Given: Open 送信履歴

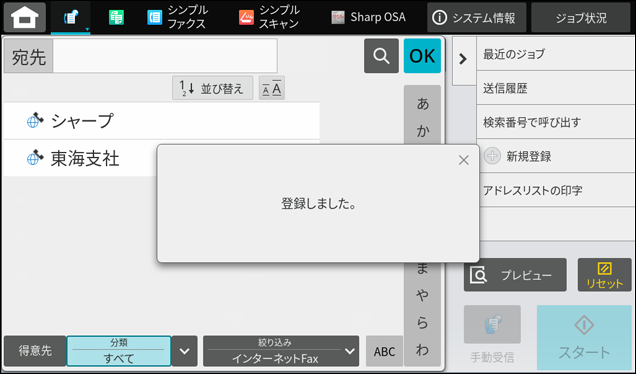Looking at the screenshot, I should click(x=555, y=88).
